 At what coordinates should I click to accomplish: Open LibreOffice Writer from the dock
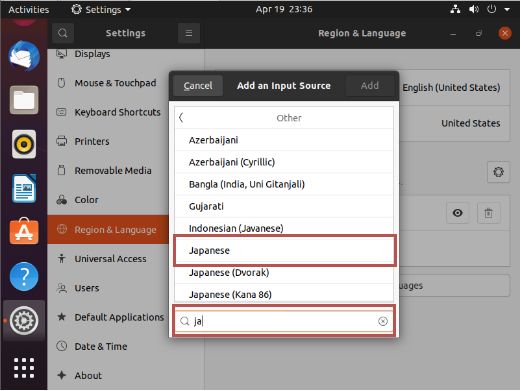(x=24, y=188)
